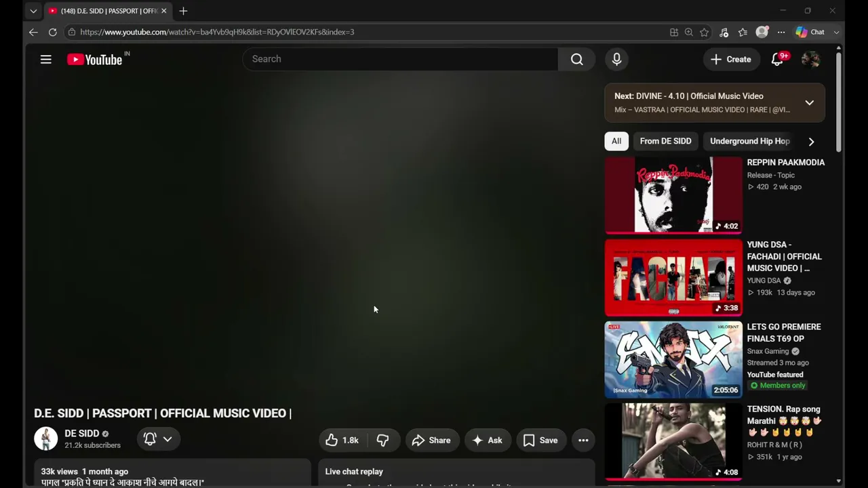Add this page to favorites star

click(x=705, y=32)
